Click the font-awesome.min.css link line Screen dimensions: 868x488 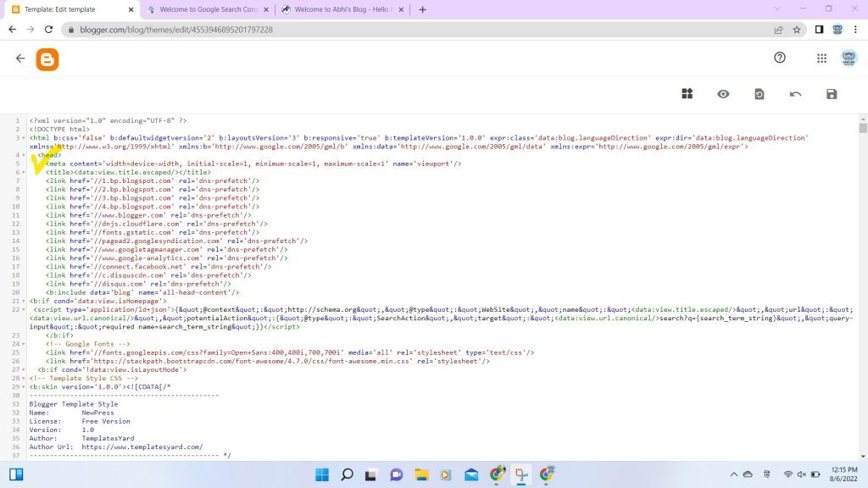coord(268,361)
